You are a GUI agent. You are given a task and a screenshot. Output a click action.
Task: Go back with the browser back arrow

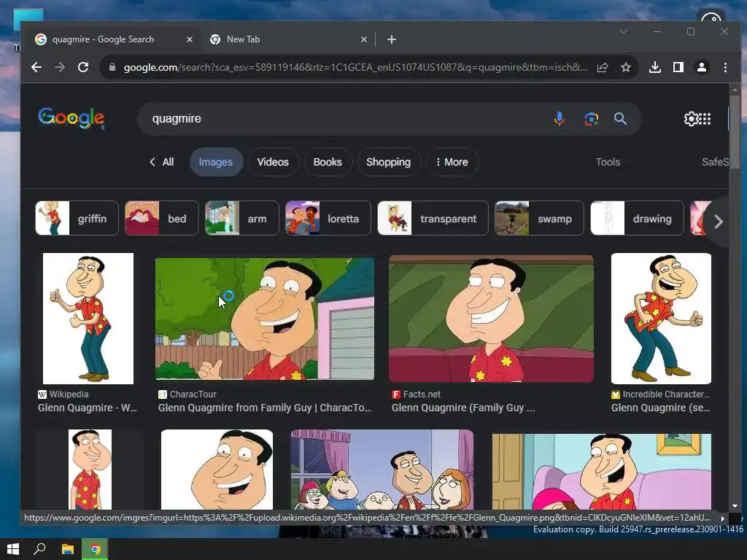pyautogui.click(x=36, y=67)
